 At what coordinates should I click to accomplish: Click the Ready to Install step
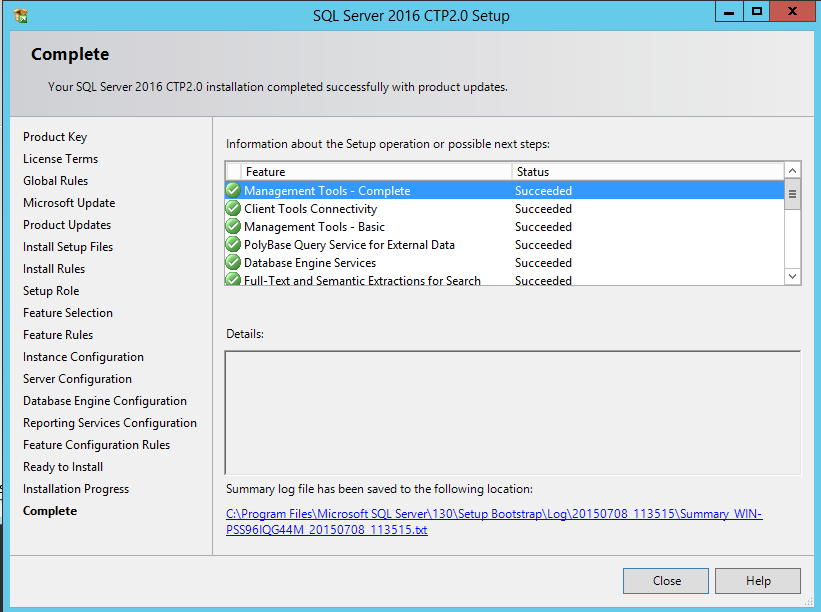coord(63,467)
